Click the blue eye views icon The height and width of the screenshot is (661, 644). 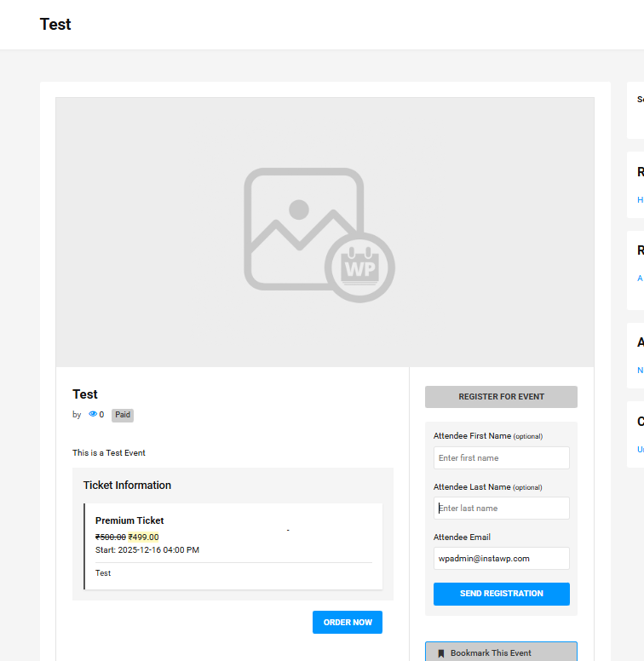click(x=93, y=415)
